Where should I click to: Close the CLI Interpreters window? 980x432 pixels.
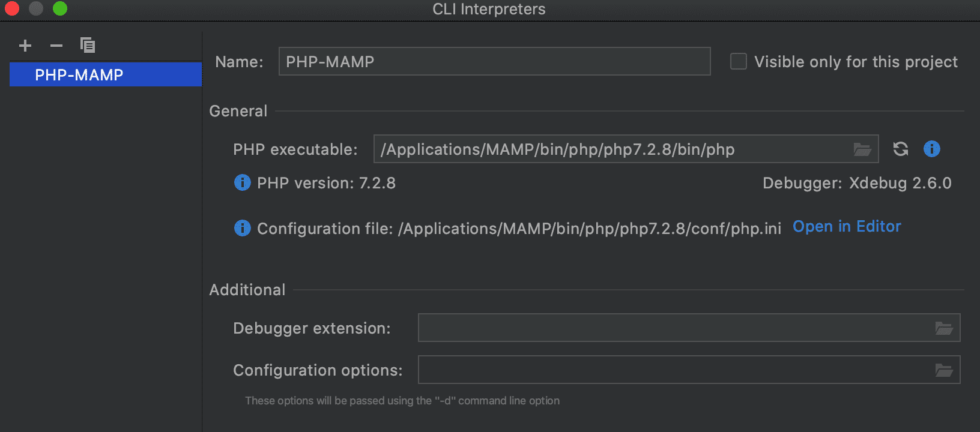coord(12,8)
